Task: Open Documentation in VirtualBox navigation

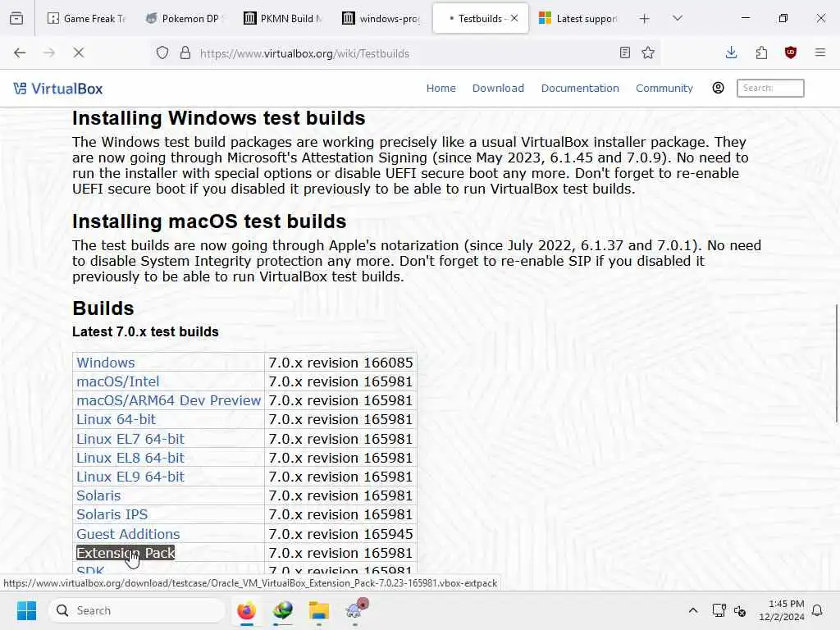Action: 580,88
